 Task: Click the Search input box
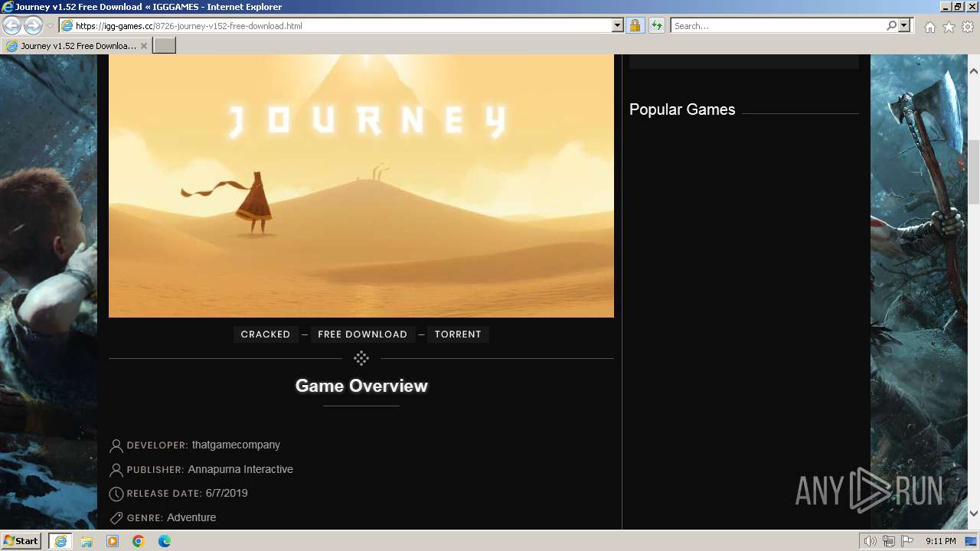point(778,26)
